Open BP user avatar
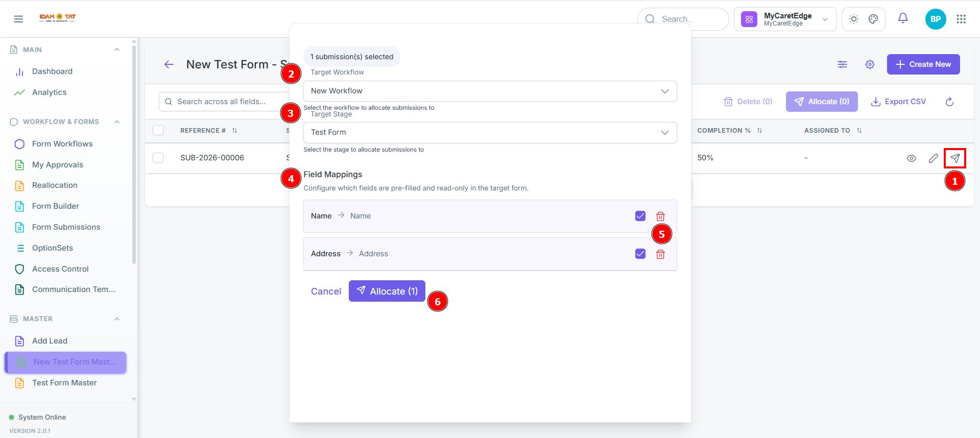 pos(936,19)
